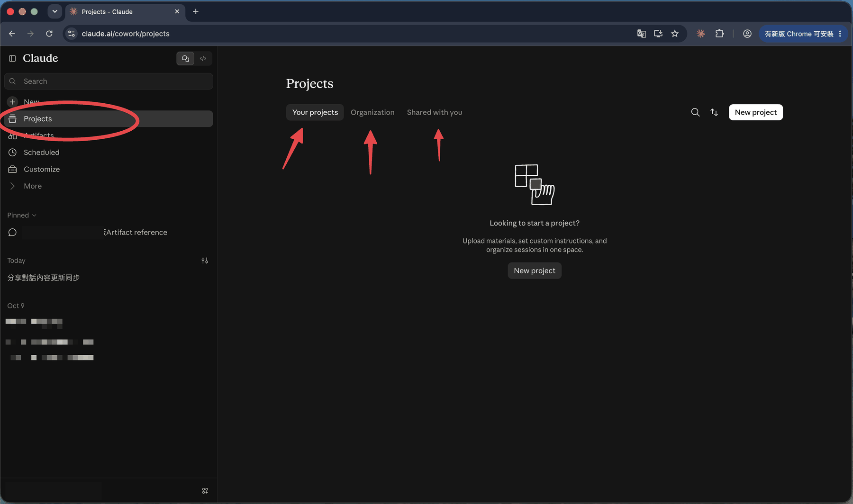Open a new browser tab
Image resolution: width=853 pixels, height=504 pixels.
tap(196, 11)
